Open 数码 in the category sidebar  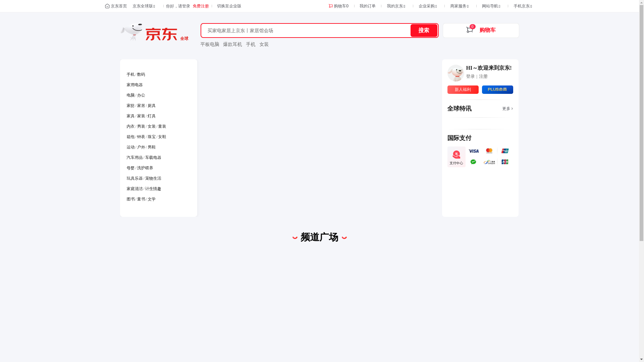point(141,74)
